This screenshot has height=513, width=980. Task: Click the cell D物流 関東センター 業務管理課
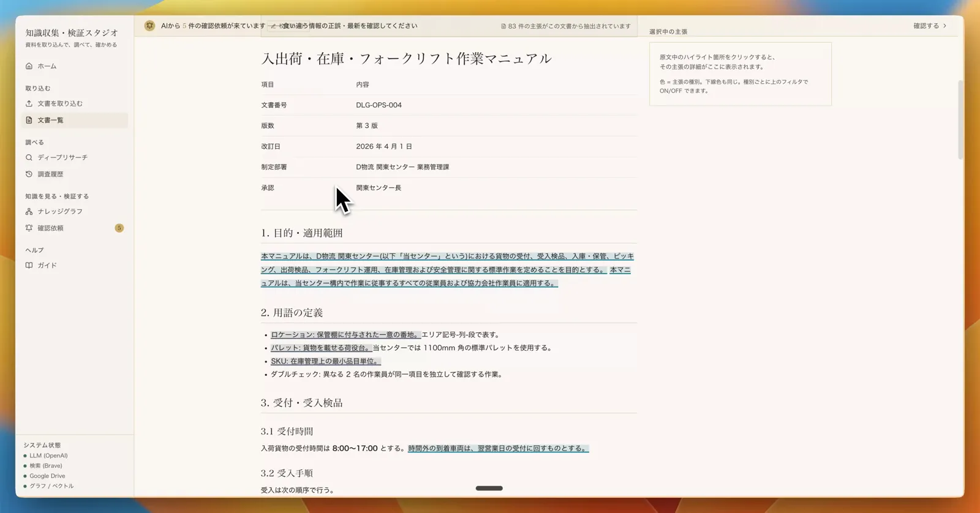pyautogui.click(x=402, y=167)
